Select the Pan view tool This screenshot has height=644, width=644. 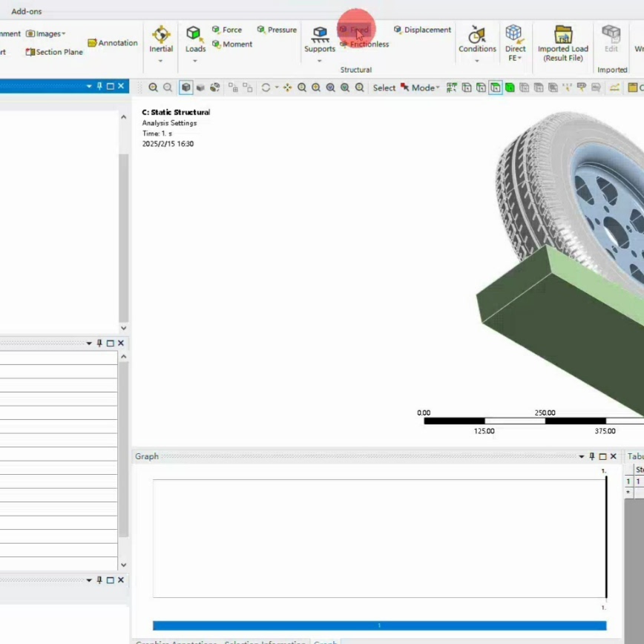288,88
